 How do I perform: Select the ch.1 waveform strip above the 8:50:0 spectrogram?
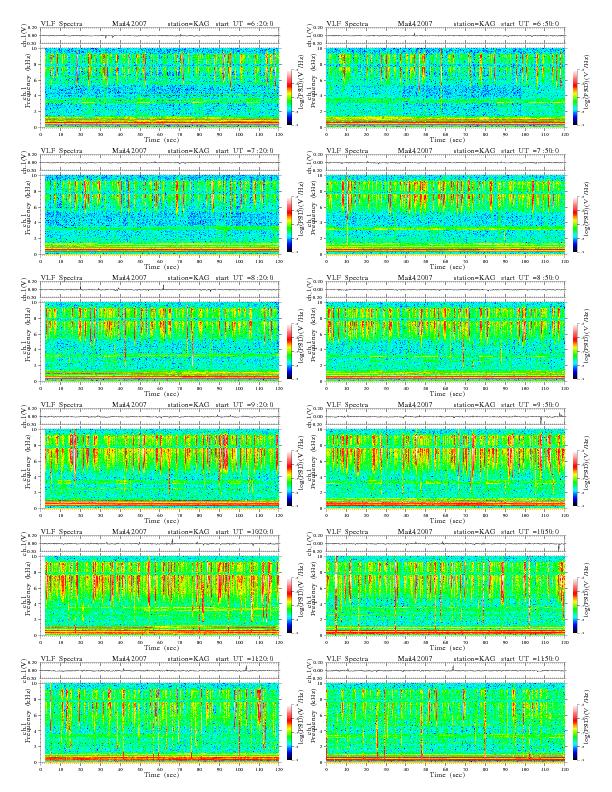(x=445, y=290)
